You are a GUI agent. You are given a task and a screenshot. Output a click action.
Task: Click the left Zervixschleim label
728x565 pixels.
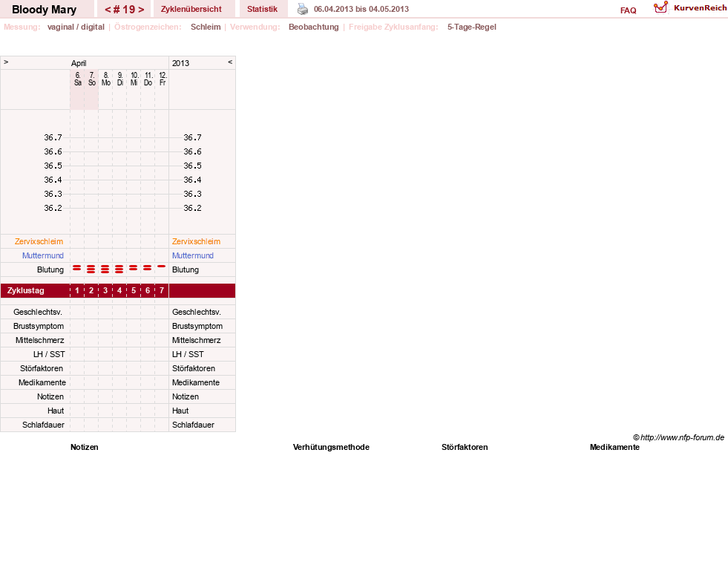tap(39, 241)
